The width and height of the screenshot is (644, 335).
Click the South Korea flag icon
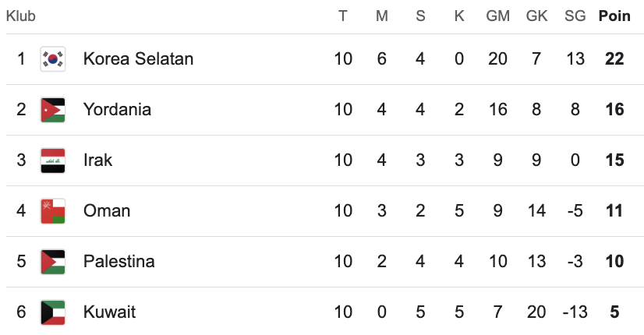pos(53,59)
